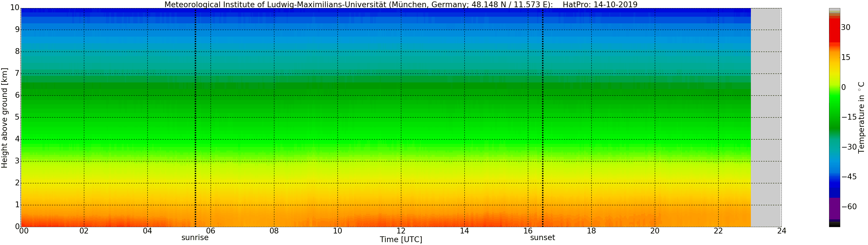Click the sunrise dotted vertical line
This screenshot has width=868, height=245.
click(195, 118)
